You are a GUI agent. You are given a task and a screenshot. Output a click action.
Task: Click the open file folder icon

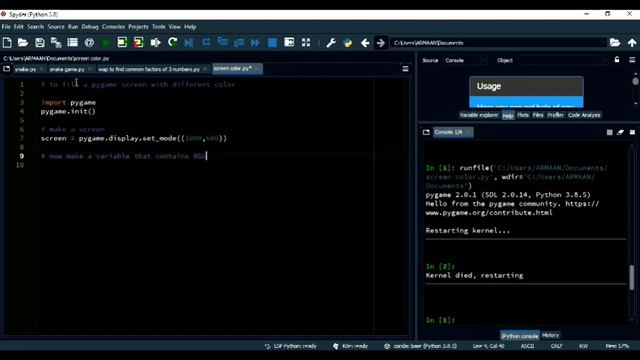(23, 42)
